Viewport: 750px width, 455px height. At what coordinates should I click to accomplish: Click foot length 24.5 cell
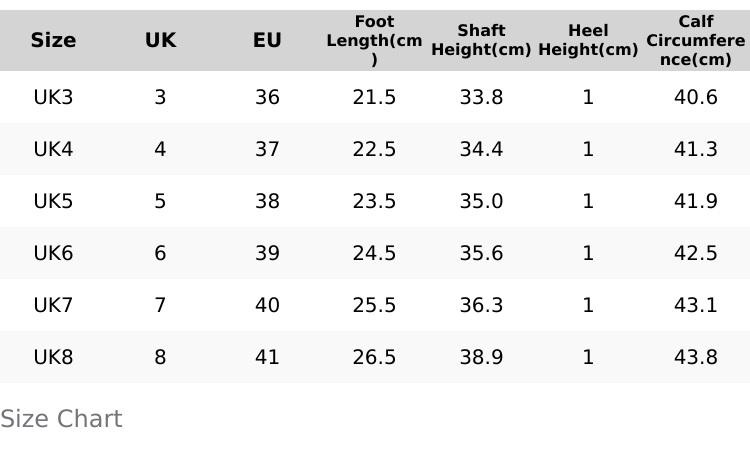[x=374, y=253]
